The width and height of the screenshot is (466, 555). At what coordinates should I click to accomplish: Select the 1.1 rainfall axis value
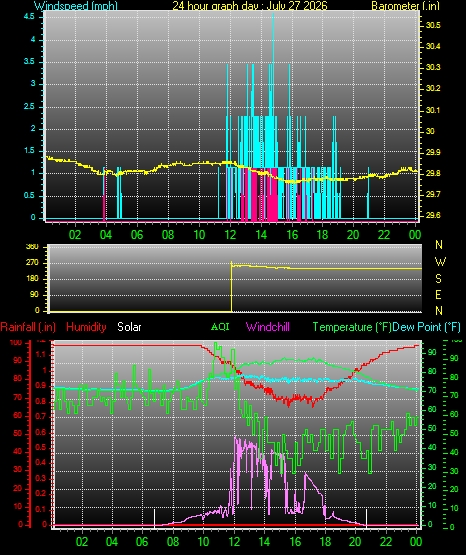pyautogui.click(x=40, y=354)
